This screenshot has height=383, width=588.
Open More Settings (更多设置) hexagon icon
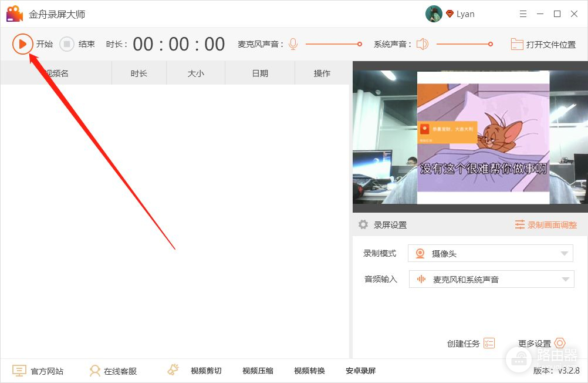pyautogui.click(x=559, y=343)
